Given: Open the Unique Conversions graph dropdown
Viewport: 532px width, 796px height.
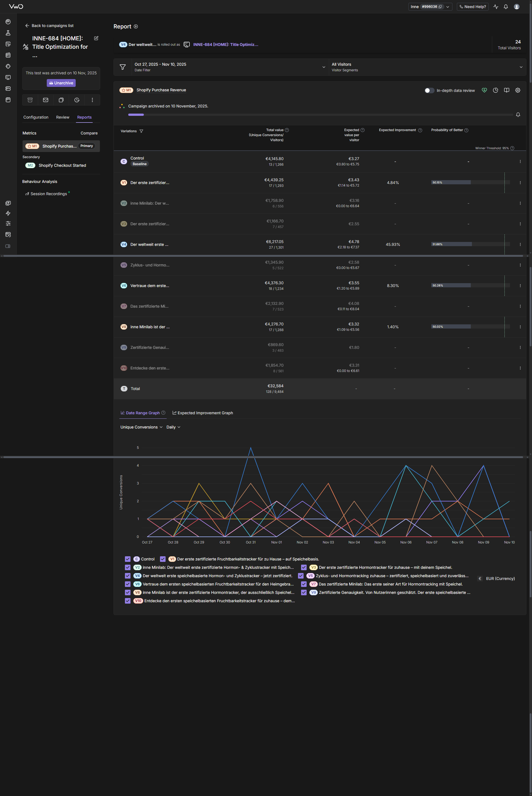Looking at the screenshot, I should 141,427.
